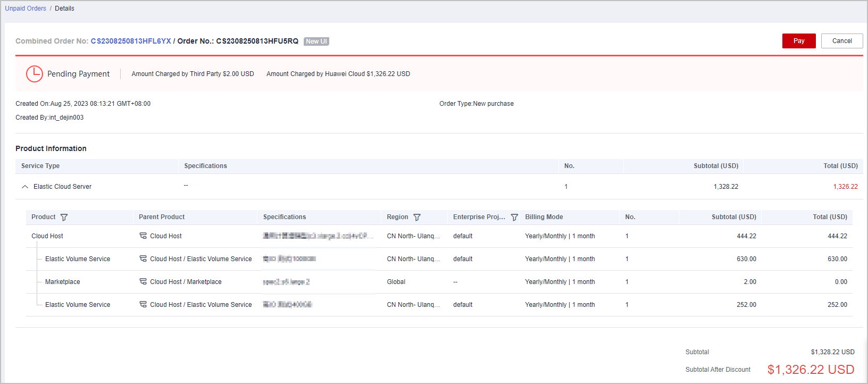Click the Pending Payment clock icon
Viewport: 868px width, 384px height.
(x=35, y=74)
